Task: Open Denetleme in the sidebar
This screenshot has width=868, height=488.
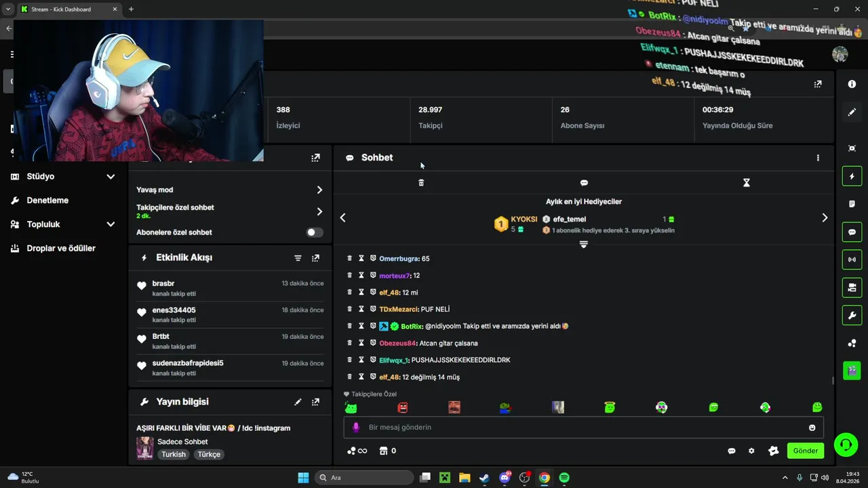Action: point(47,201)
